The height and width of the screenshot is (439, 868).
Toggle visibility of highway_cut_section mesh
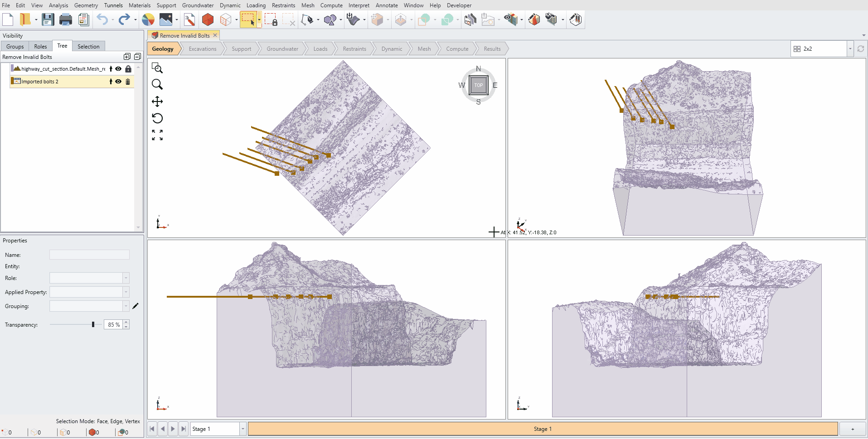(118, 69)
